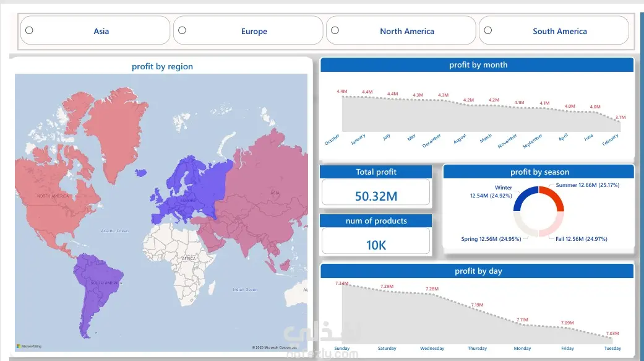Click the South America slicer label
644x361 pixels.
coord(559,31)
